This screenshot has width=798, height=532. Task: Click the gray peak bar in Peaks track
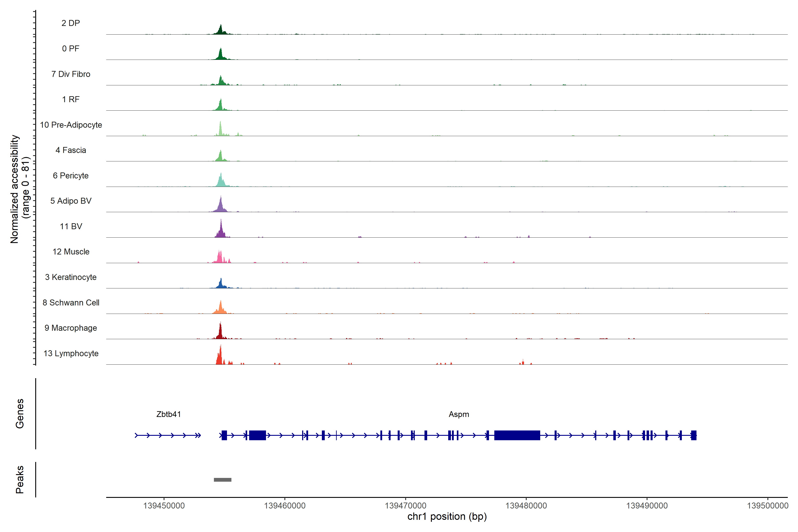(223, 480)
